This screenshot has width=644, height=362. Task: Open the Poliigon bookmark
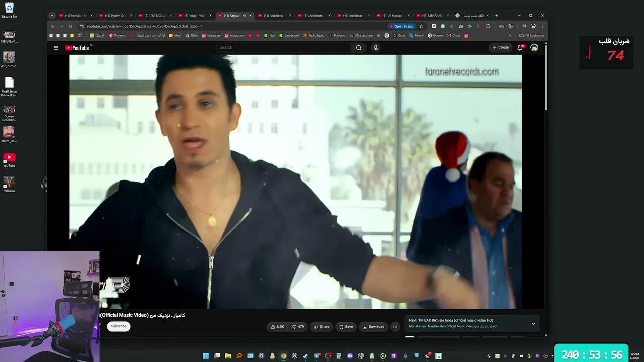tap(337, 36)
